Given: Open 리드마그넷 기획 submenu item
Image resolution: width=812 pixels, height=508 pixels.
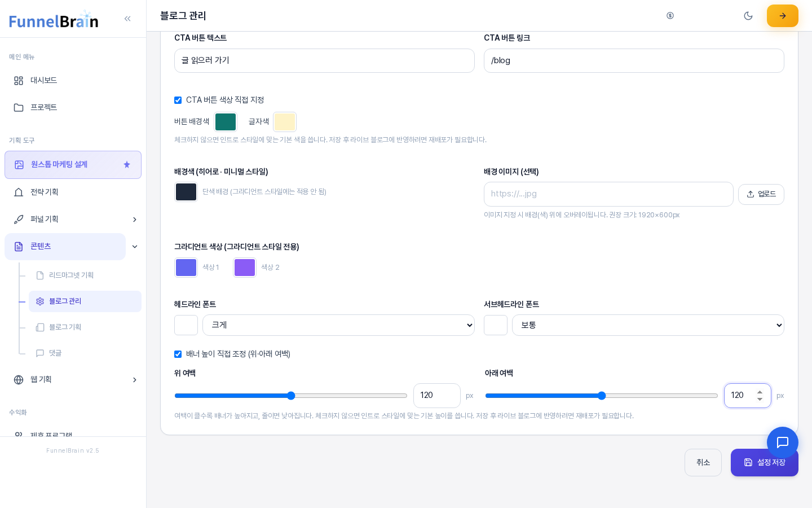Looking at the screenshot, I should coord(85,275).
